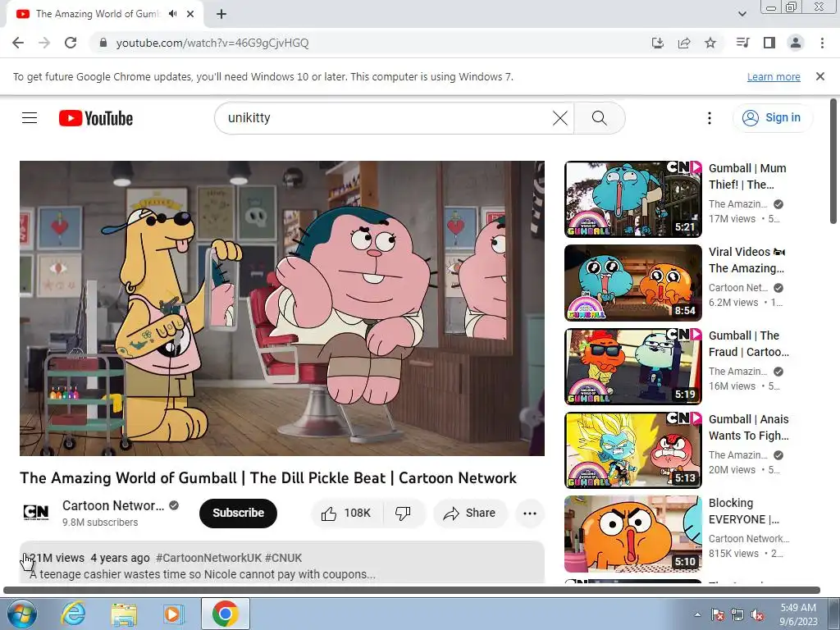Open Windows Media Player in taskbar
This screenshot has height=630, width=840.
pyautogui.click(x=174, y=614)
